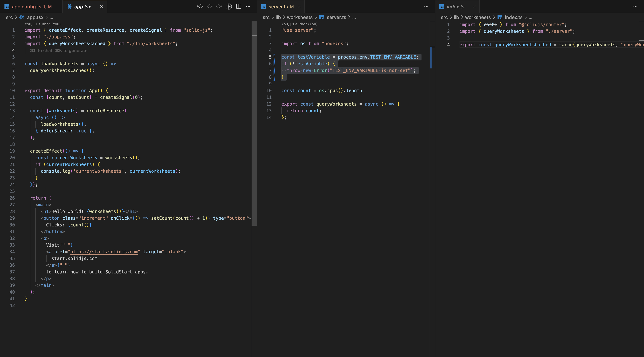Split the app.tsx editor right
This screenshot has height=357, width=644.
(x=239, y=7)
